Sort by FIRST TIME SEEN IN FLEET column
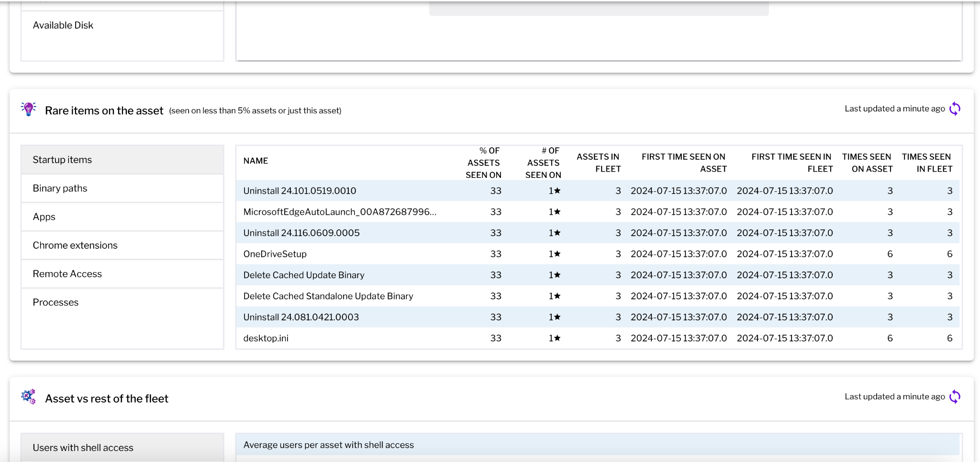 click(792, 163)
